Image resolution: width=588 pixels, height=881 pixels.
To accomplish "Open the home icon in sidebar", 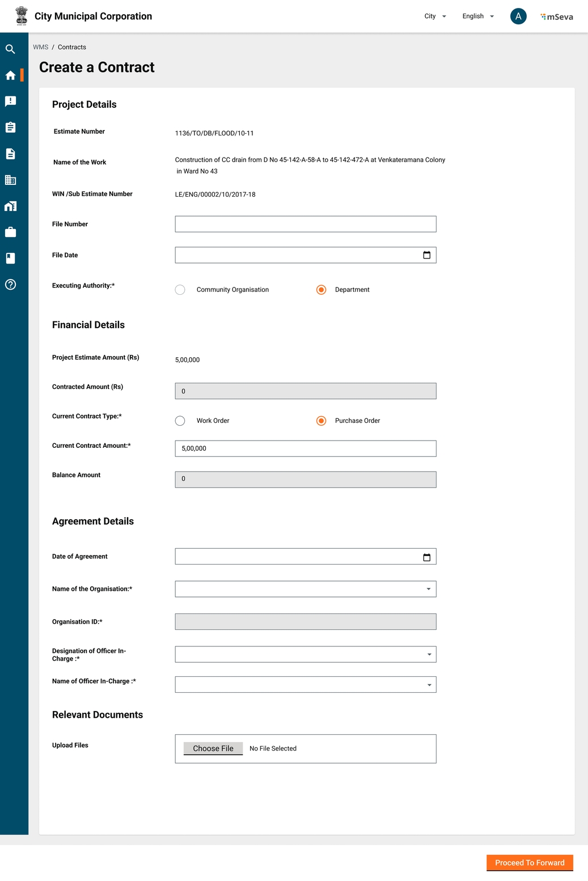I will tap(10, 75).
